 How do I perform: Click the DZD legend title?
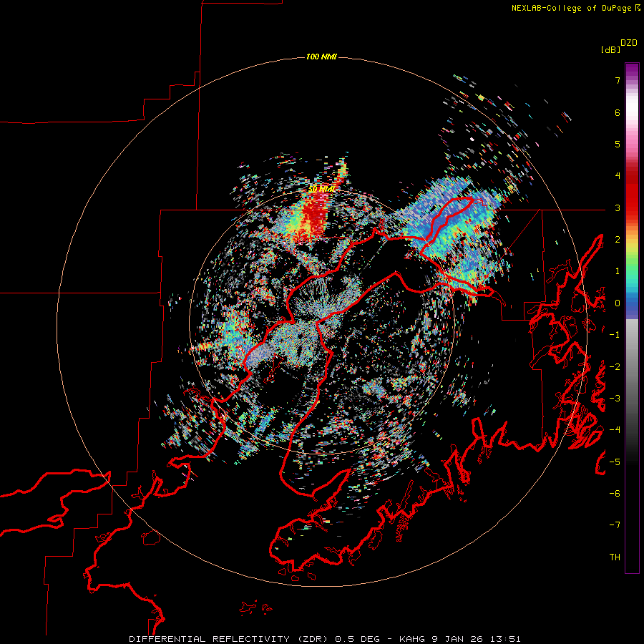(x=629, y=43)
